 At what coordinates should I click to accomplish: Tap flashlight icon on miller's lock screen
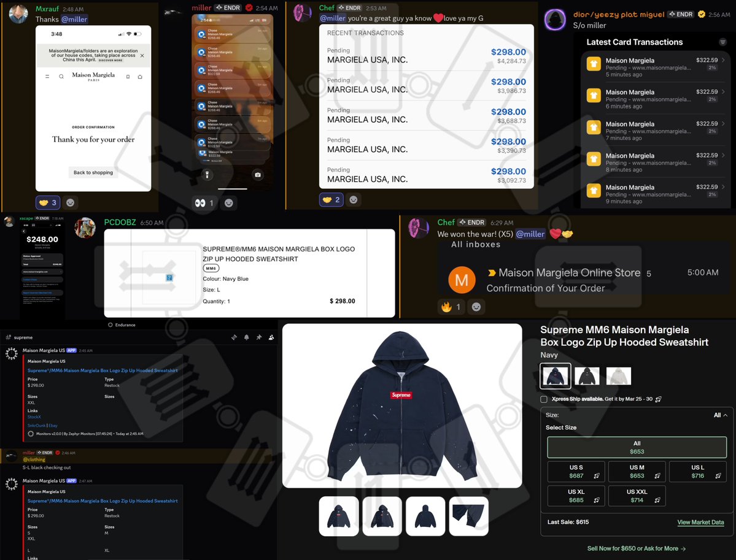pos(207,175)
